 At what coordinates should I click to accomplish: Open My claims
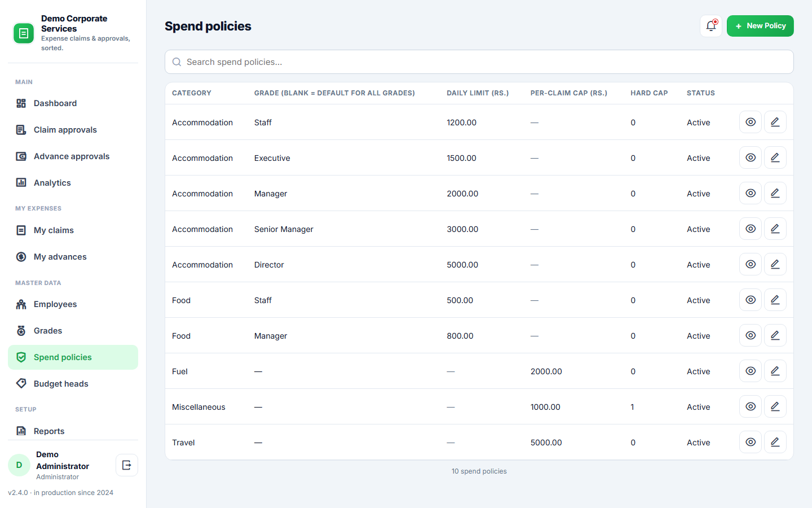tap(73, 230)
